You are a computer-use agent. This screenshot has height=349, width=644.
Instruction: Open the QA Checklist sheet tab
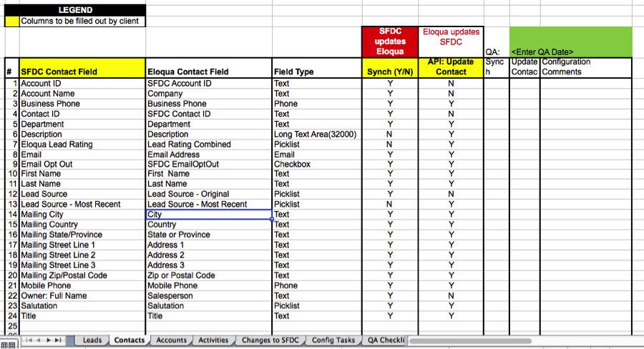385,340
